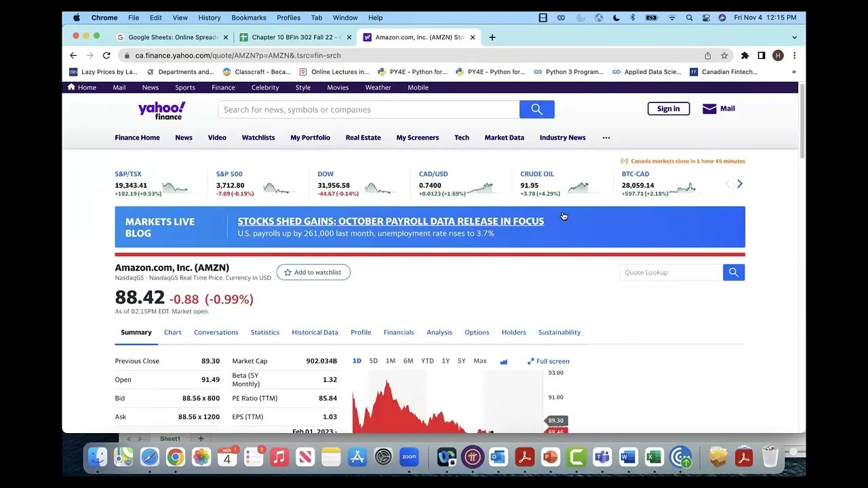Screen dimensions: 868x488
Task: Click the Quote Lookup search icon button
Action: click(734, 272)
